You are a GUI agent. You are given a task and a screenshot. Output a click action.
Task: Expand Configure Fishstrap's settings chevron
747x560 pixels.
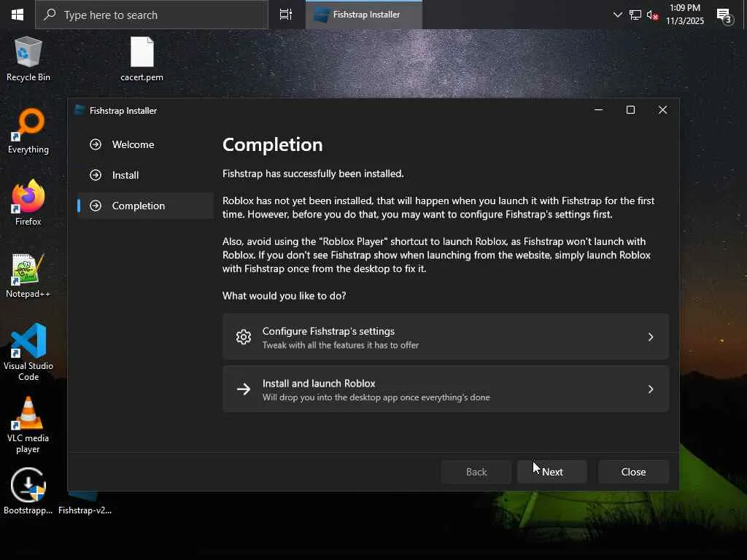[651, 337]
